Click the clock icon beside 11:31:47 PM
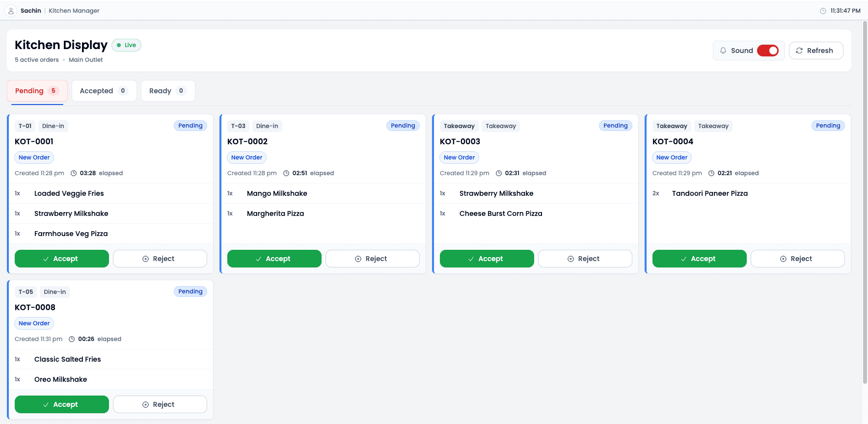 823,11
